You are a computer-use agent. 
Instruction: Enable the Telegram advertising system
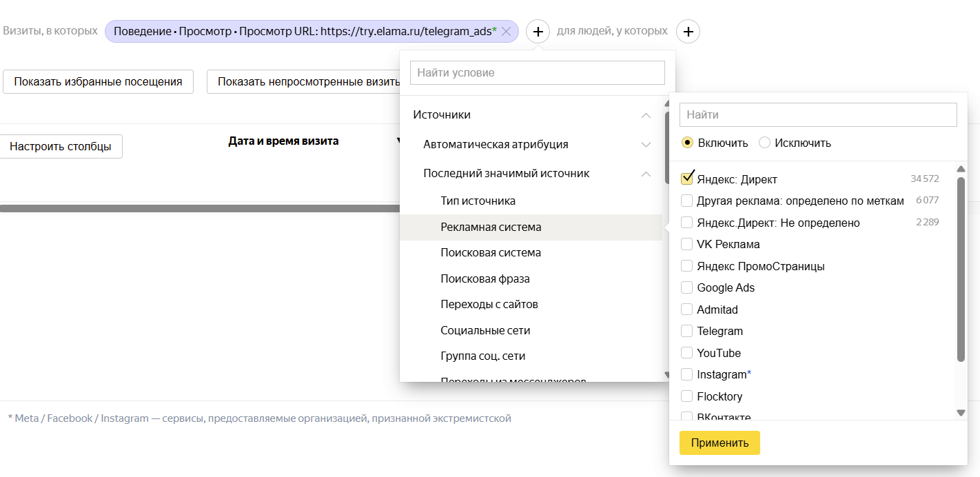point(686,331)
